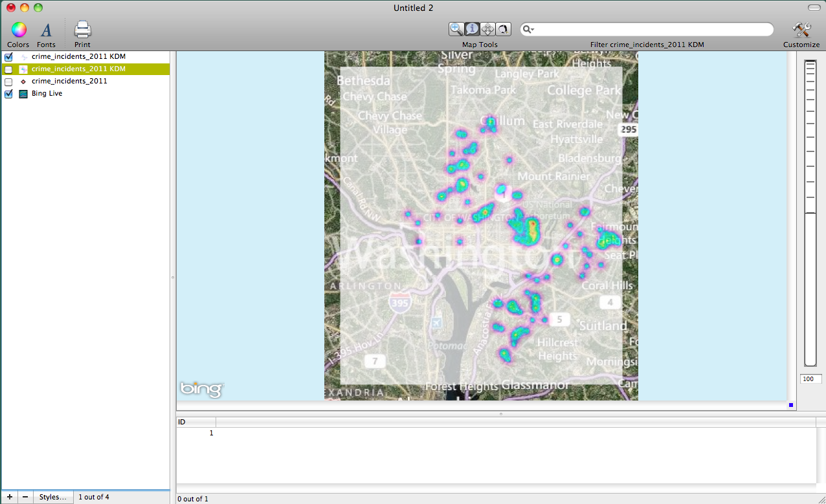Click the Bing Live layer icon

[x=23, y=94]
